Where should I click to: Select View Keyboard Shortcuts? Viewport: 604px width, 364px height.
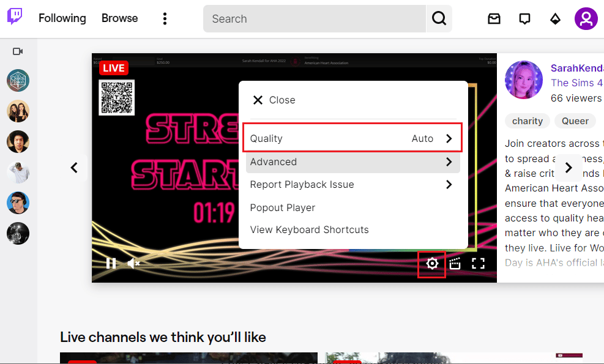pos(309,229)
